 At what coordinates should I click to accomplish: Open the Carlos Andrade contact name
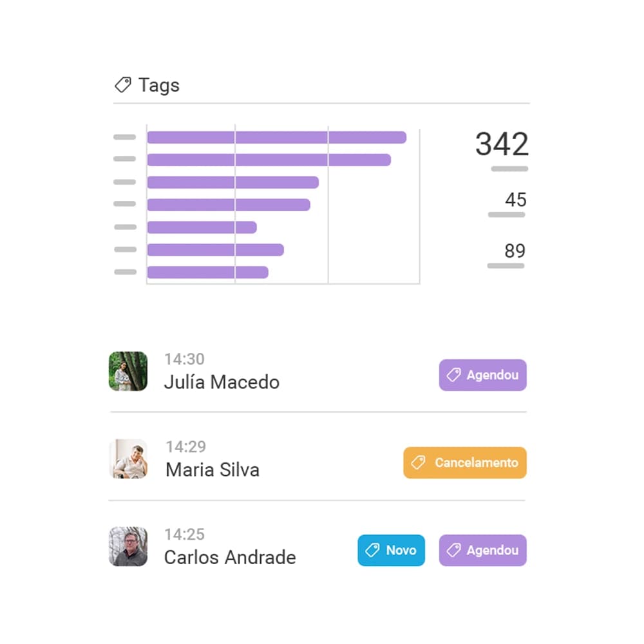click(230, 557)
